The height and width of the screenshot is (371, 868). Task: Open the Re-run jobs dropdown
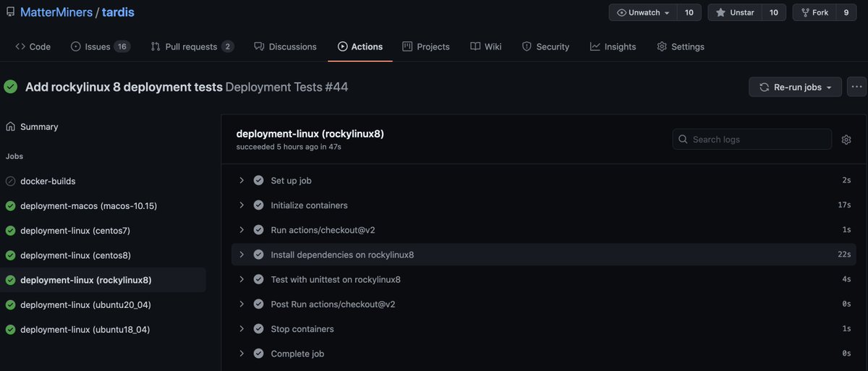pyautogui.click(x=795, y=87)
